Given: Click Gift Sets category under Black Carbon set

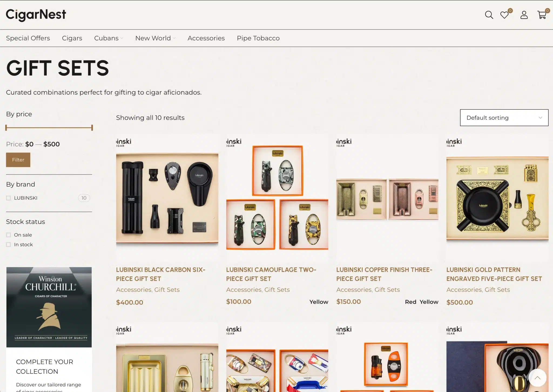Looking at the screenshot, I should [x=167, y=290].
